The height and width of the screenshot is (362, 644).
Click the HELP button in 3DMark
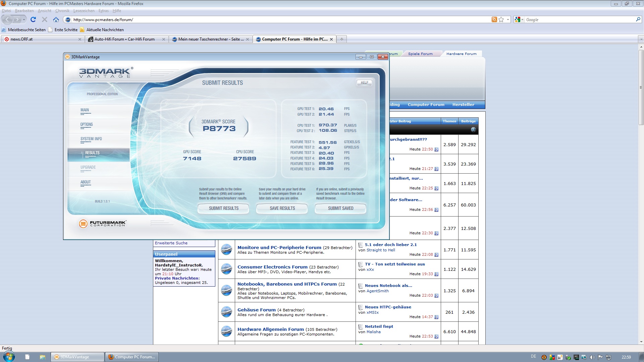[x=364, y=82]
